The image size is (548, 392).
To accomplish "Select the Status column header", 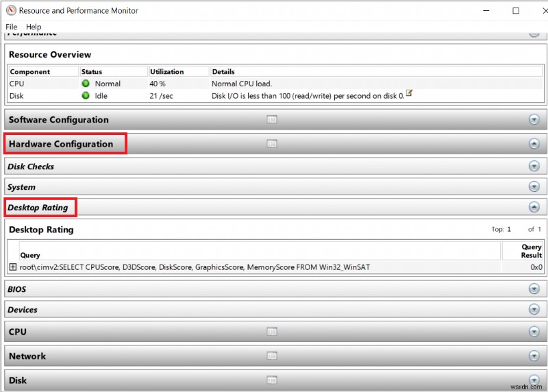I will pyautogui.click(x=114, y=72).
